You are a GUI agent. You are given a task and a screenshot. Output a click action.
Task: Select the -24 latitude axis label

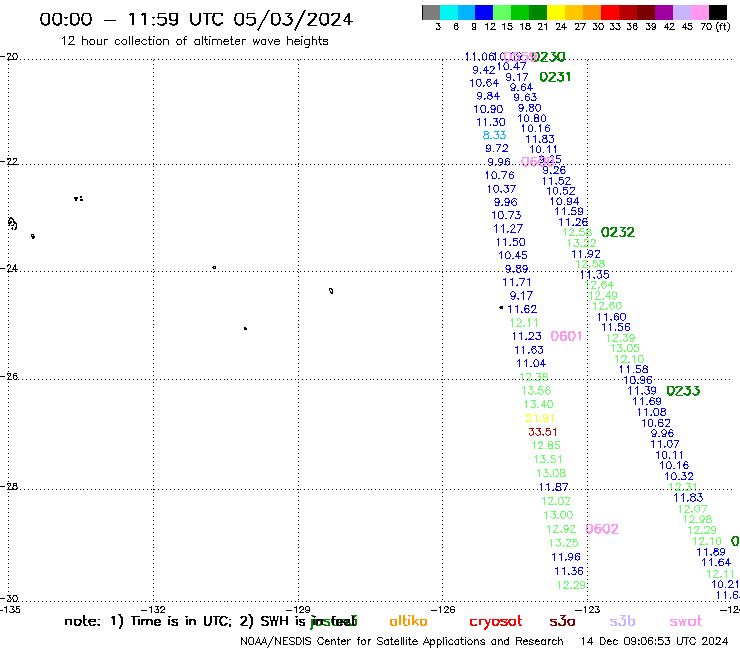[x=9, y=268]
